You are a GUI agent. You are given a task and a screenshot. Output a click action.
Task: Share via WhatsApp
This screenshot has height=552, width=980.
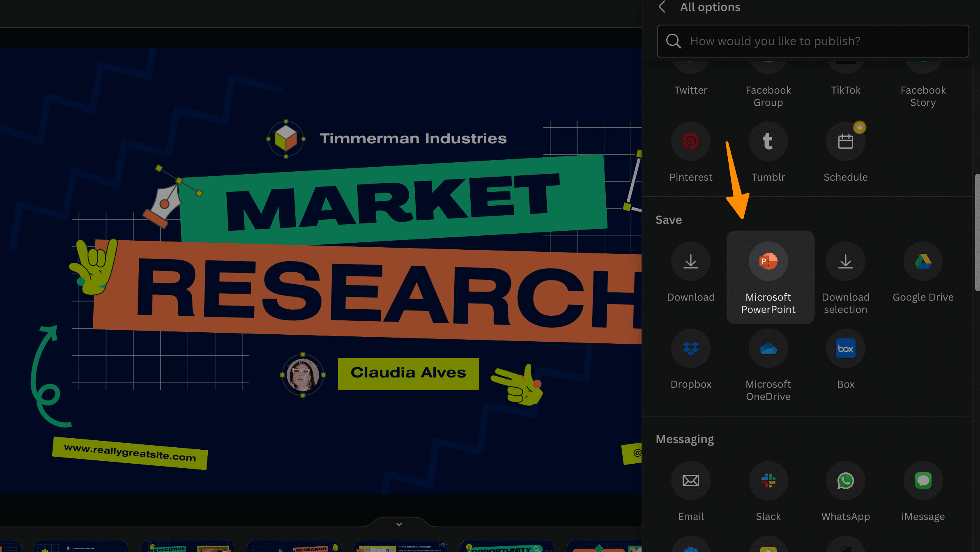(845, 481)
